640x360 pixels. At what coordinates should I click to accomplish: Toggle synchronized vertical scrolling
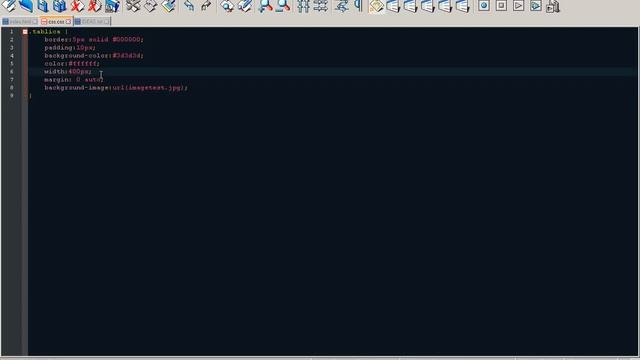(x=303, y=6)
